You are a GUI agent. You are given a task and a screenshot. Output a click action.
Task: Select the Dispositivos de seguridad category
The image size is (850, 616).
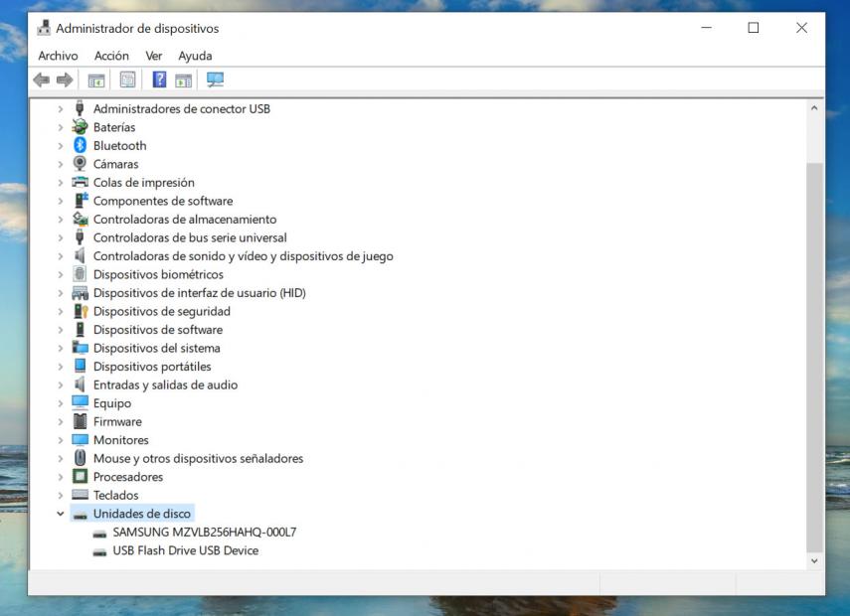click(161, 310)
